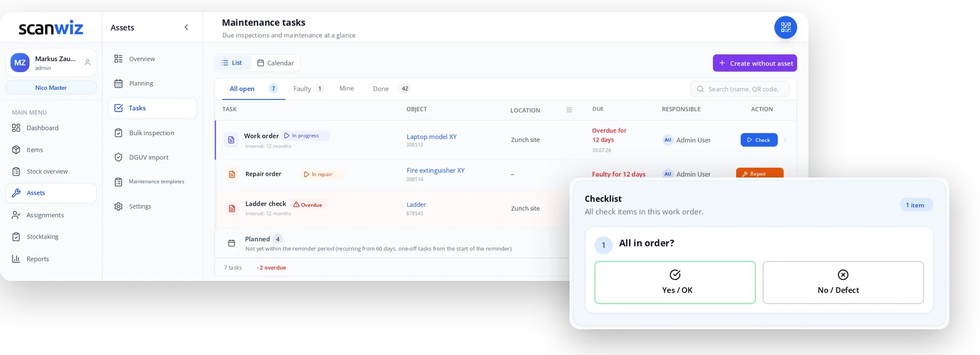This screenshot has height=355, width=980.
Task: Click the Check button for Work order
Action: [x=759, y=140]
